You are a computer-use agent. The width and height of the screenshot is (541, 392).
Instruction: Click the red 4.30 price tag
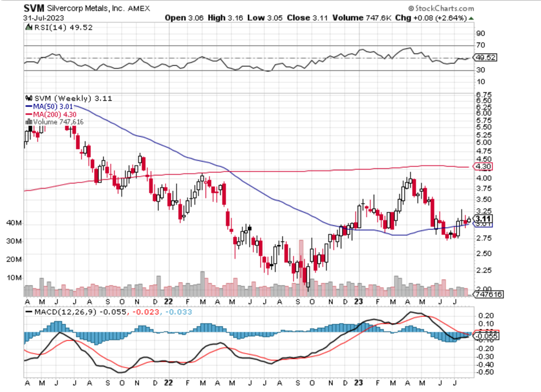pyautogui.click(x=483, y=167)
